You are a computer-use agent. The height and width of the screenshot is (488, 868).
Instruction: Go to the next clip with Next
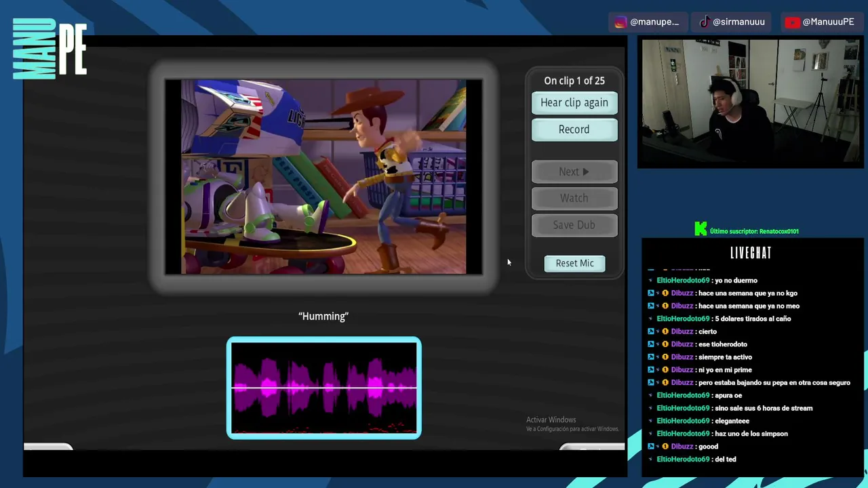click(x=574, y=171)
